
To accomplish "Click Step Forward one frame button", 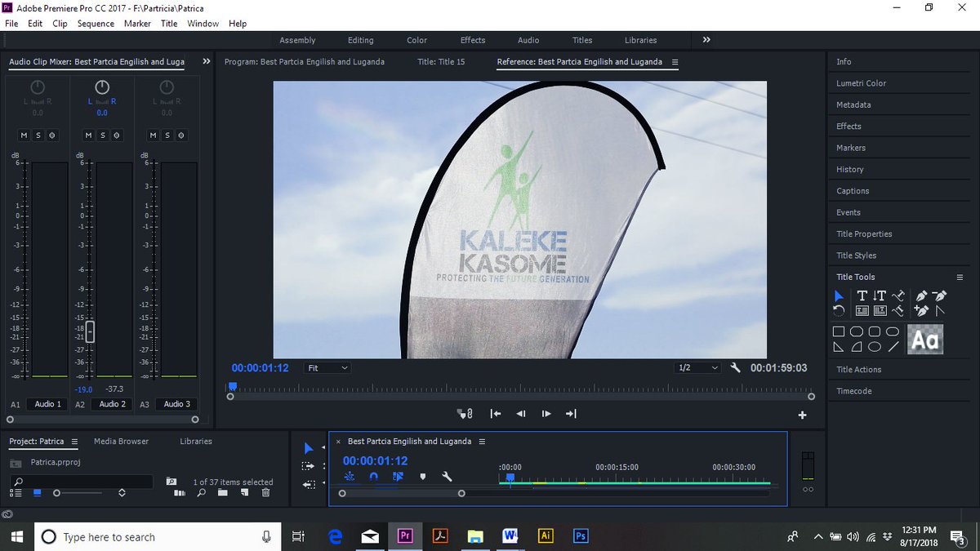I will (x=546, y=414).
